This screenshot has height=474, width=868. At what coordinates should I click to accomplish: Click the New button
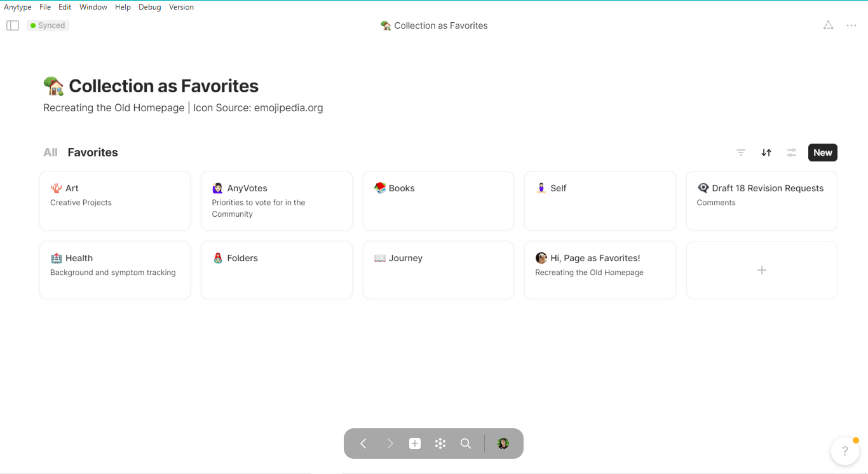tap(823, 152)
